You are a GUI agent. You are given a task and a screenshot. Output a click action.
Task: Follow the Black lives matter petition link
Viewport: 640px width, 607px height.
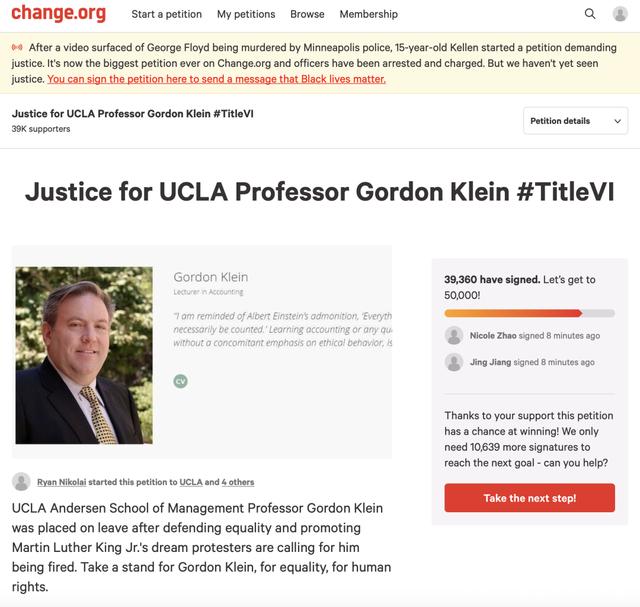click(x=216, y=79)
